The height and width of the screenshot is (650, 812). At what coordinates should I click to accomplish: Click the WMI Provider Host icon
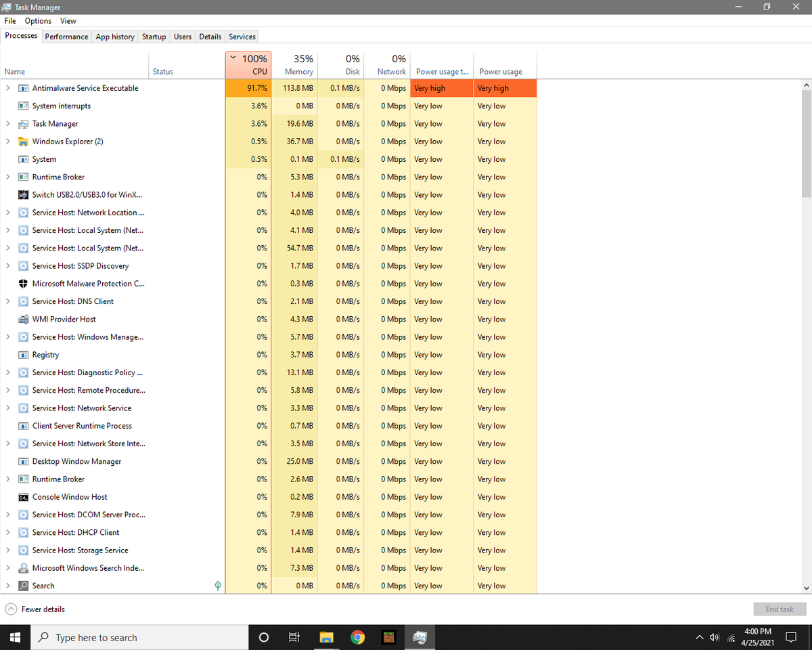coord(24,319)
